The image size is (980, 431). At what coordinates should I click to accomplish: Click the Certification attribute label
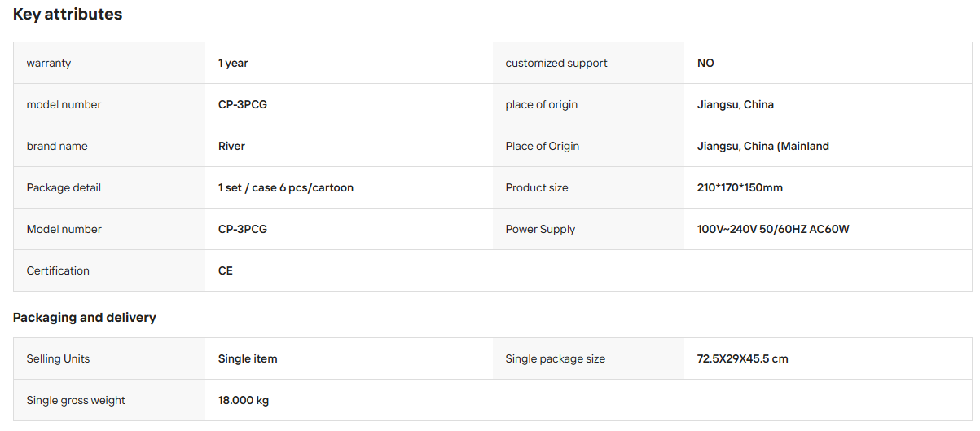pyautogui.click(x=58, y=270)
